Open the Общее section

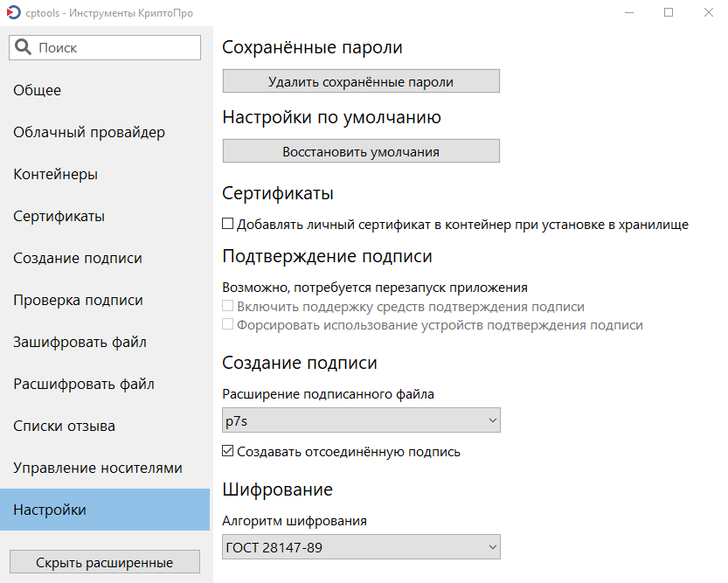pos(38,90)
